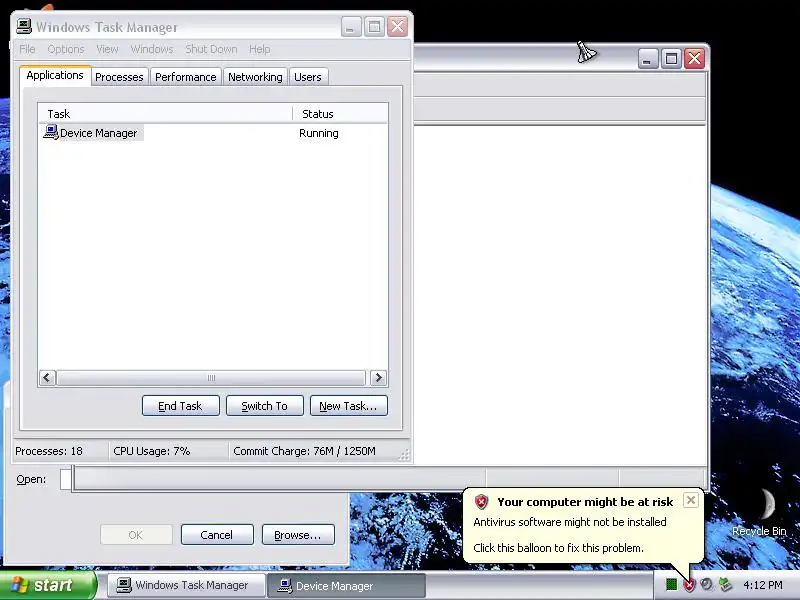
Task: Click the green hardware tray icon
Action: 724,584
